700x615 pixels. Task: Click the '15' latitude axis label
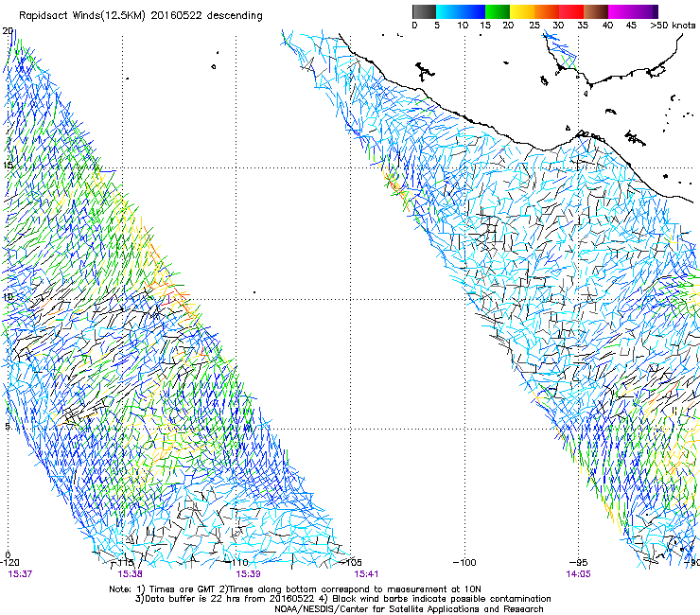(8, 166)
